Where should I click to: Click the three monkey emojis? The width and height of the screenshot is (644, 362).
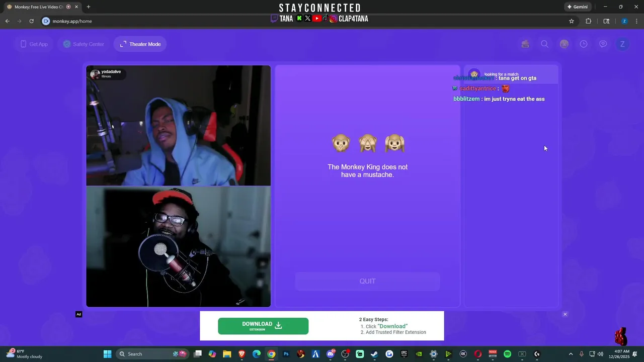tap(368, 144)
